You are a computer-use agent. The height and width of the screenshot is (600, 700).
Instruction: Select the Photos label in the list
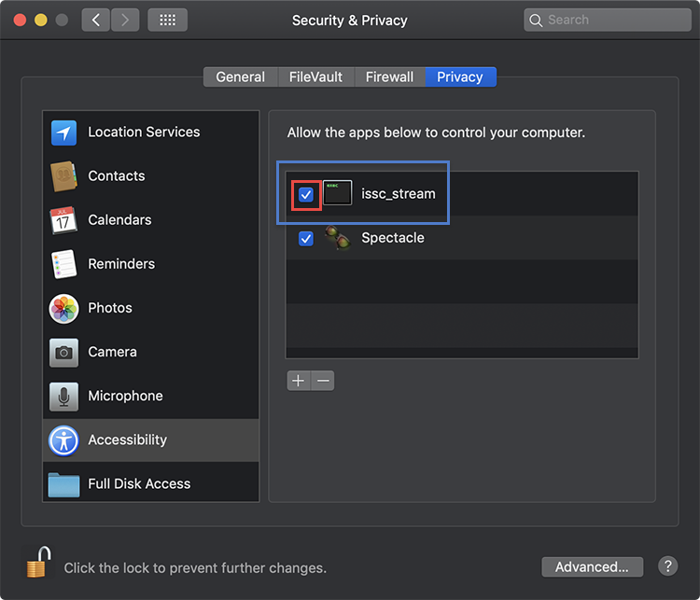point(110,308)
